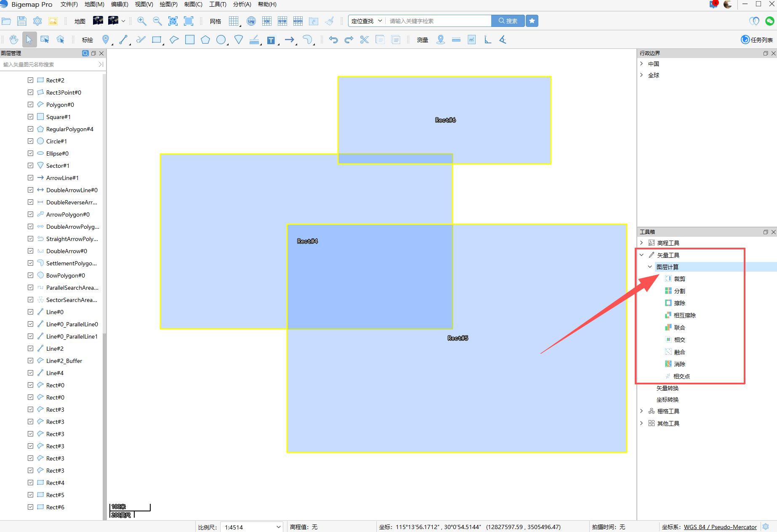This screenshot has height=532, width=777.
Task: Open the 绘图(P) menu
Action: 168,4
